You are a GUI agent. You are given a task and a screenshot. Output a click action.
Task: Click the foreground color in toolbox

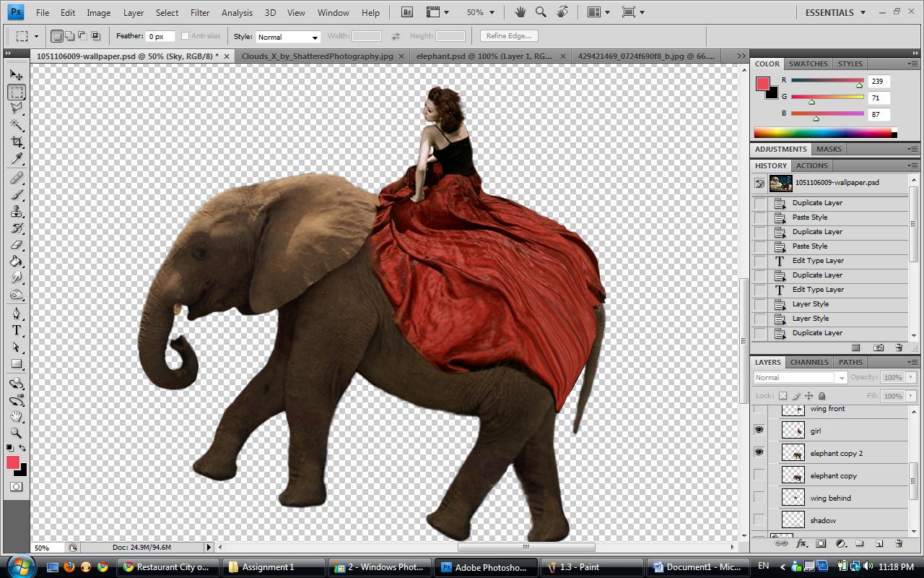pyautogui.click(x=13, y=462)
